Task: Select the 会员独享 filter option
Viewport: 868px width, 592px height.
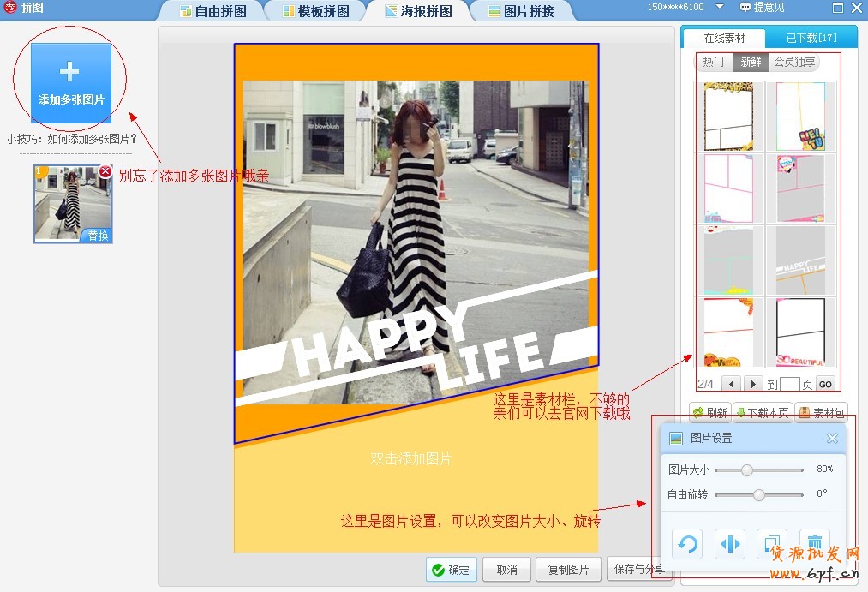Action: point(794,62)
